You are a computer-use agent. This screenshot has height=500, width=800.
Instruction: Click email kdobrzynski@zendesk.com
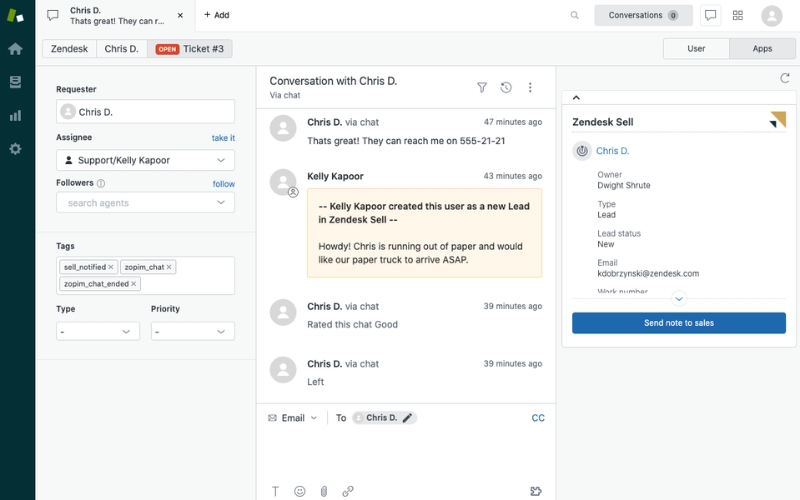(648, 273)
